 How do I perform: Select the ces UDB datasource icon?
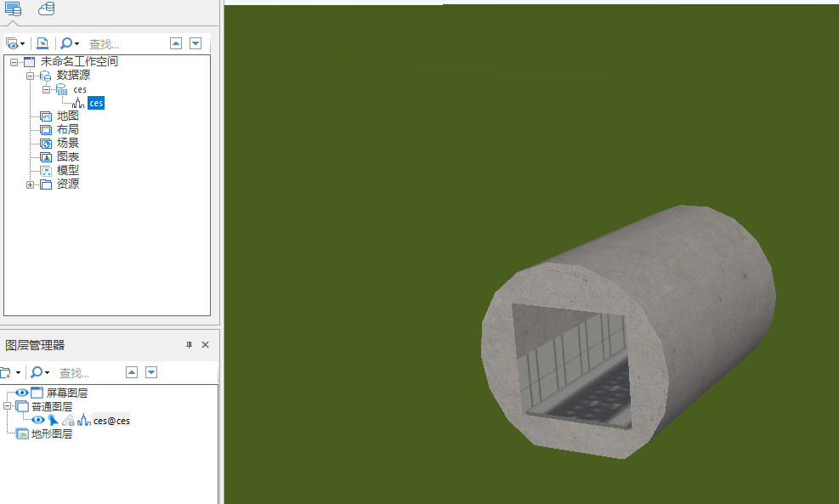click(x=61, y=89)
